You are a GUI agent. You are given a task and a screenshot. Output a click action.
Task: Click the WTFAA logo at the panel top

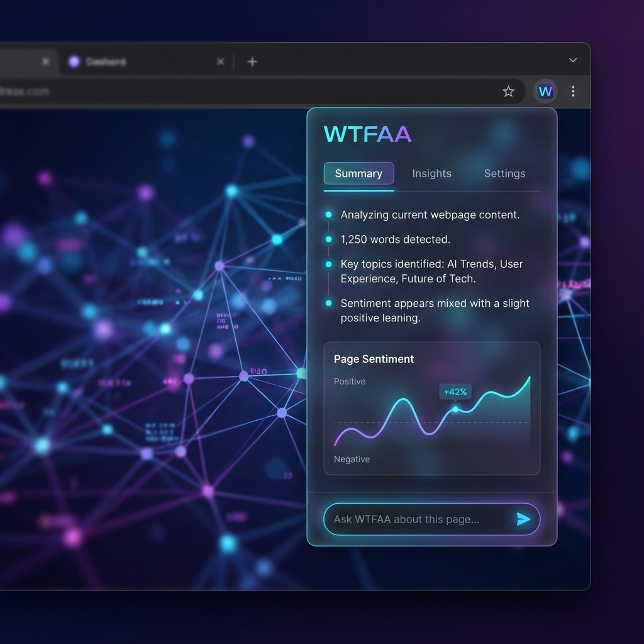[367, 133]
